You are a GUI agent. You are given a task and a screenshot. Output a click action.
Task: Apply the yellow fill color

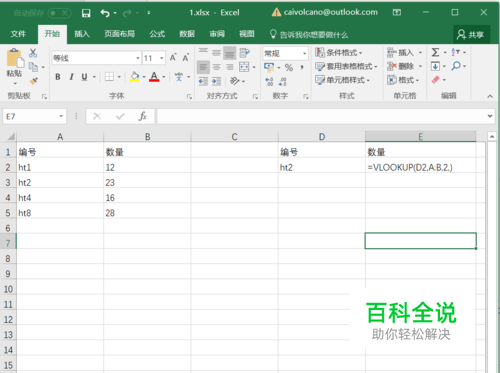coord(134,77)
